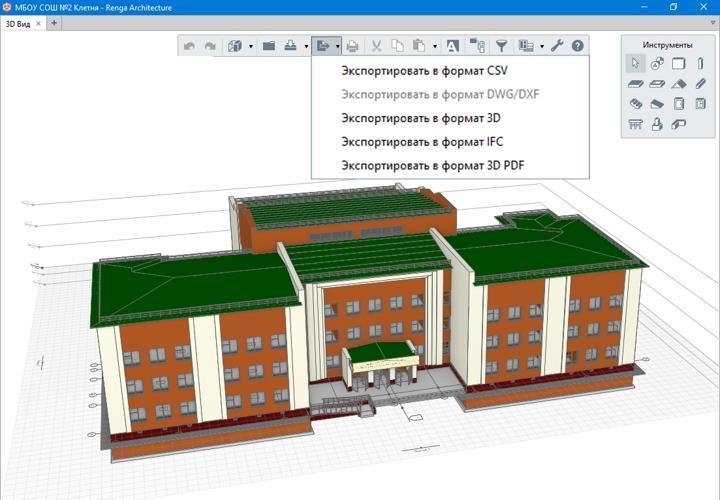Click the scissors cut icon
Screen dimensions: 720x500
coord(377,46)
